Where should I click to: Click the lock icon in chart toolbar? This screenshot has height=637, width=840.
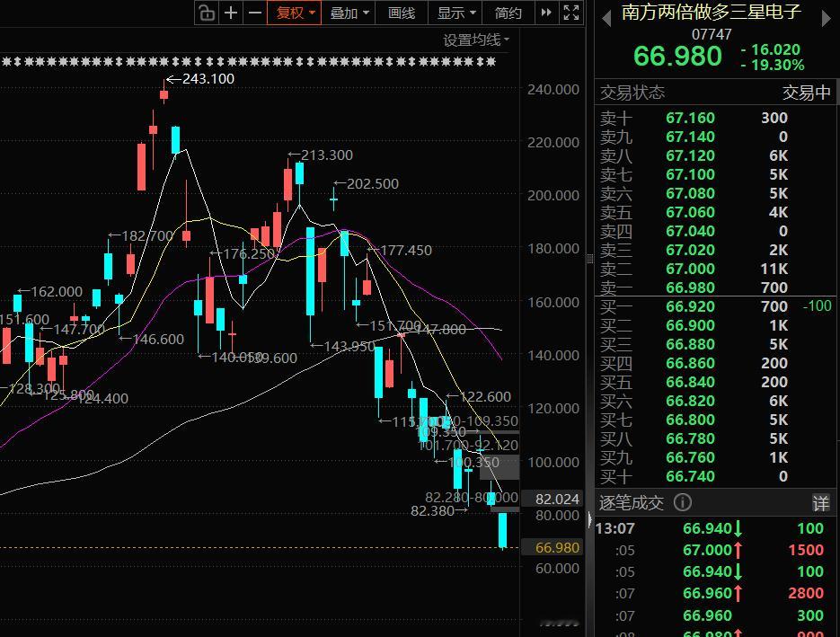coord(207,13)
